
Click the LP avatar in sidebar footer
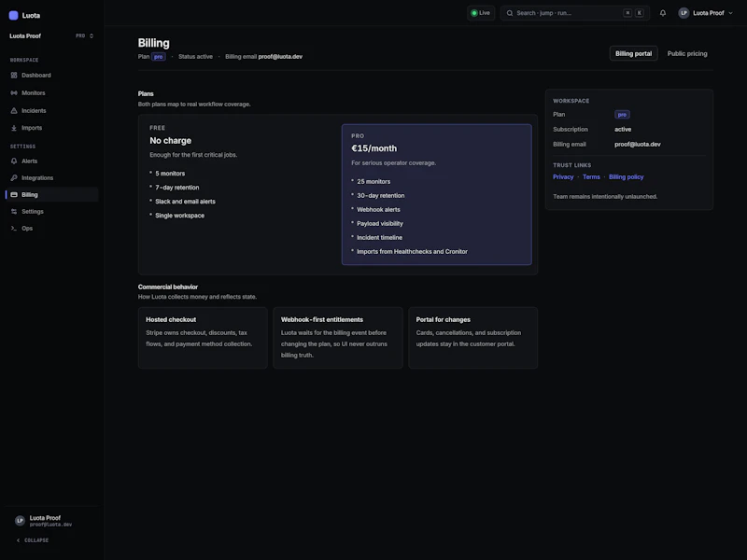coord(20,521)
